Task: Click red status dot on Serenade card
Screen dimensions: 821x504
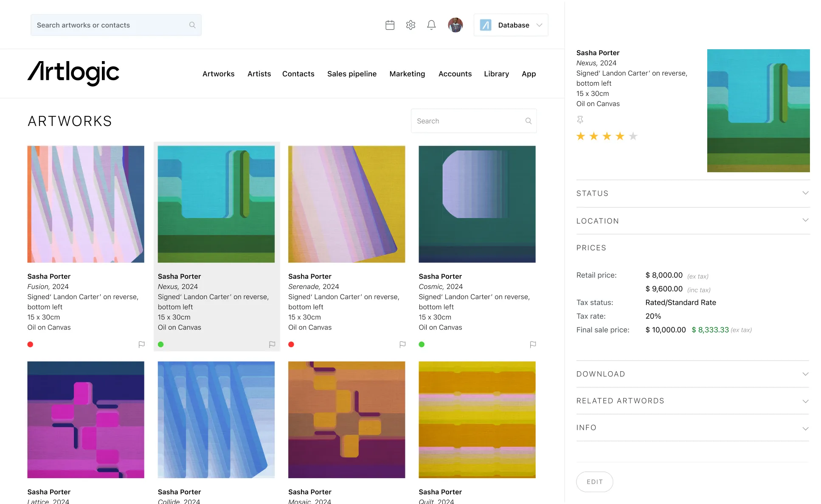Action: point(291,344)
